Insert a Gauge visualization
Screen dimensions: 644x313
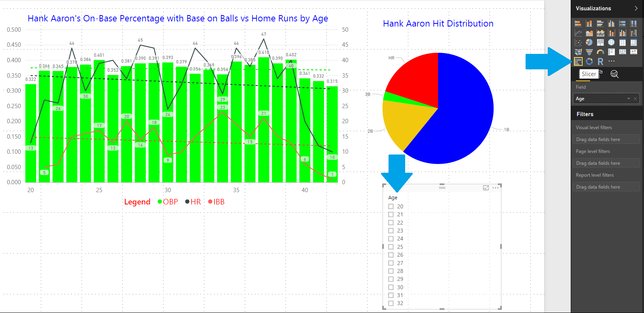click(600, 52)
